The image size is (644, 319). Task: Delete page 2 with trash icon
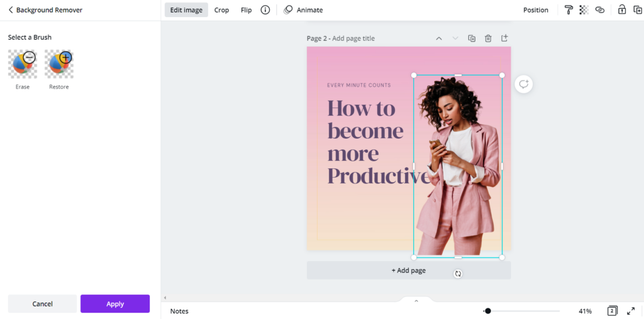point(488,38)
